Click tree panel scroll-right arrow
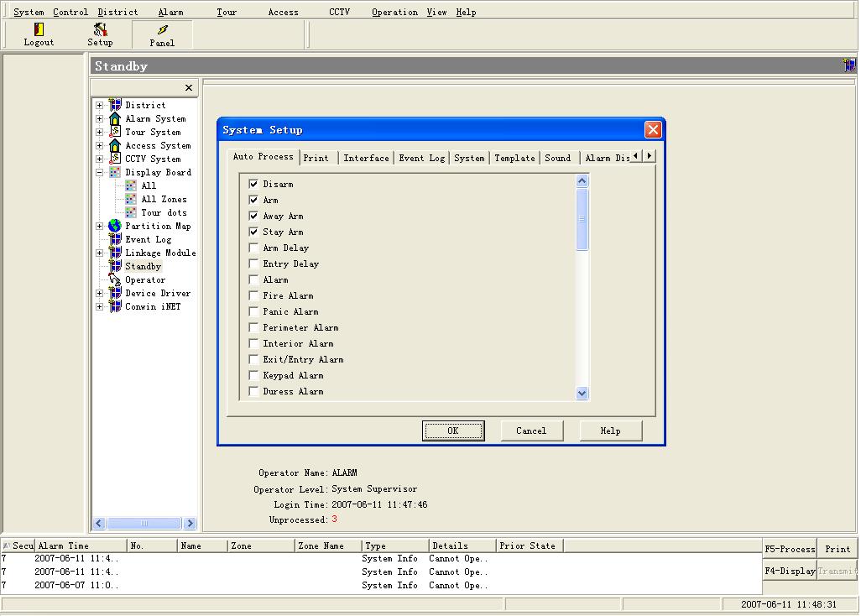 [190, 523]
